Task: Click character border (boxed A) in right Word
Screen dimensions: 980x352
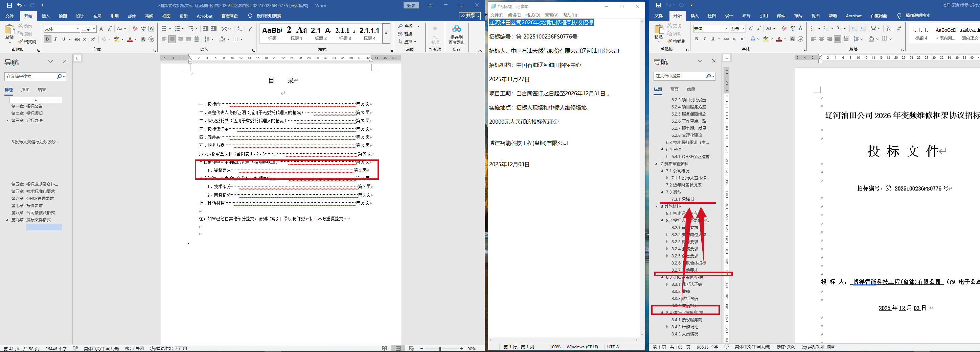Action: [800, 28]
